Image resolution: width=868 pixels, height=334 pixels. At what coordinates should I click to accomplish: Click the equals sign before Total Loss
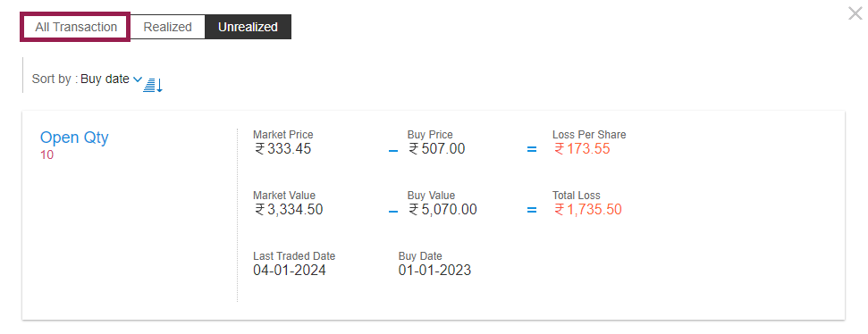click(x=531, y=210)
